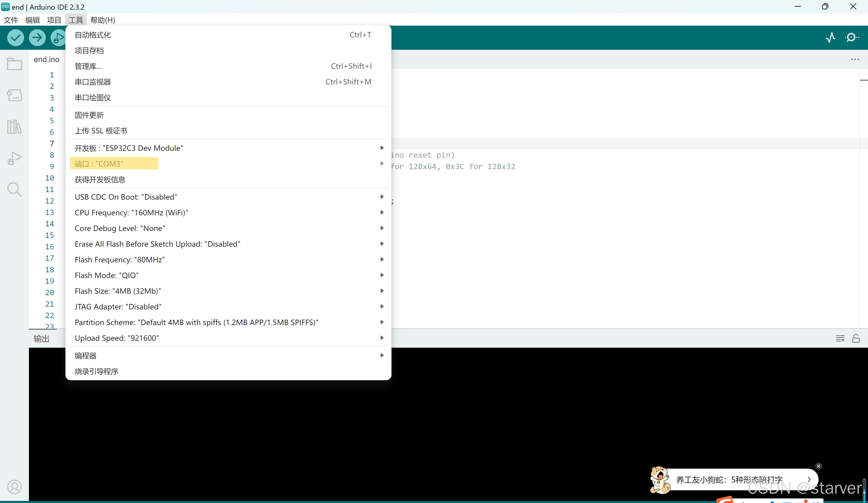Screen dimensions: 868x503
Task: Click the Verify checkmark button
Action: pos(15,38)
